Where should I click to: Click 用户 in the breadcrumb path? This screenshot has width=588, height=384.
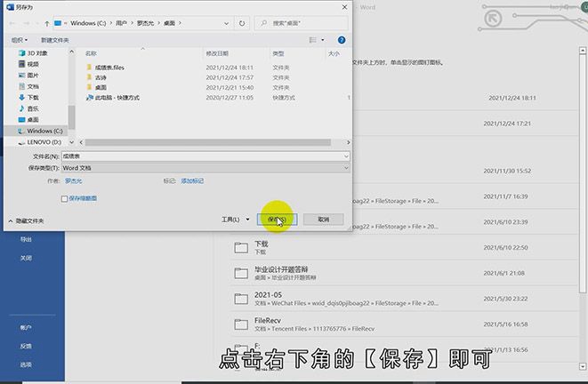point(121,23)
